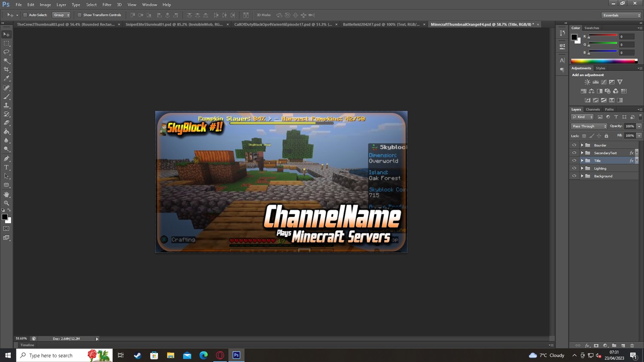Open the Filter menu
Image resolution: width=644 pixels, height=362 pixels.
[x=107, y=5]
